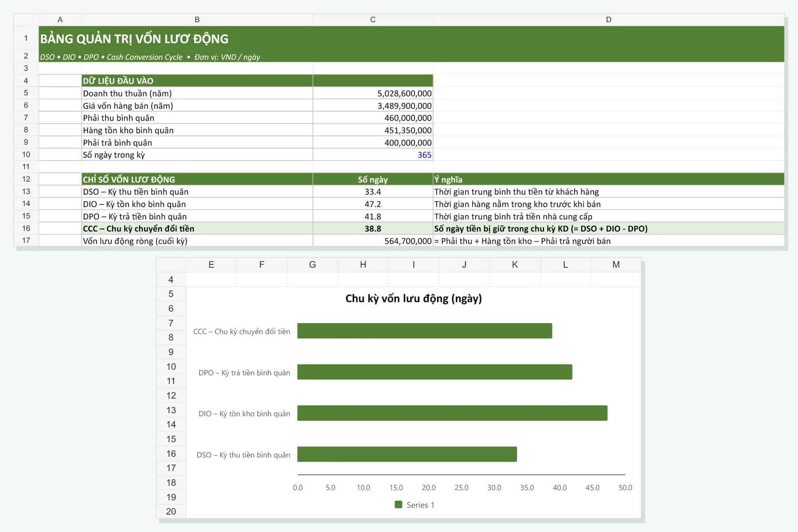Click the "Số ngày trong kỳ" label cell

pos(197,155)
